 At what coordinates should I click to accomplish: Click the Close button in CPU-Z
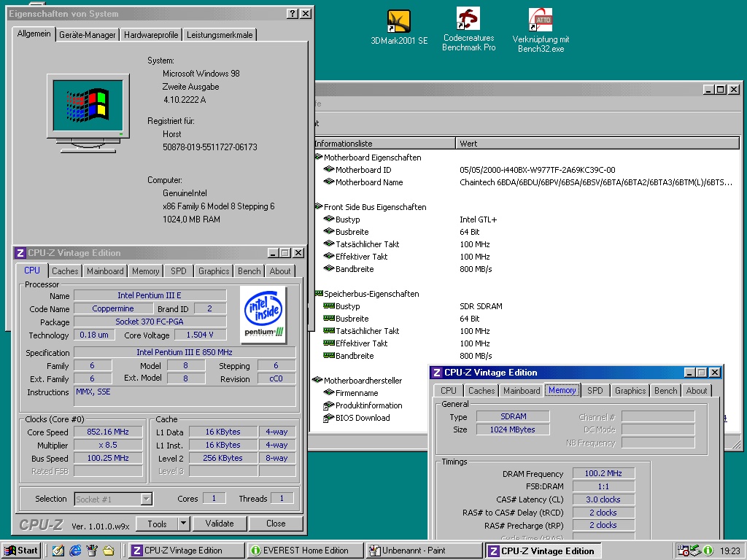click(276, 524)
